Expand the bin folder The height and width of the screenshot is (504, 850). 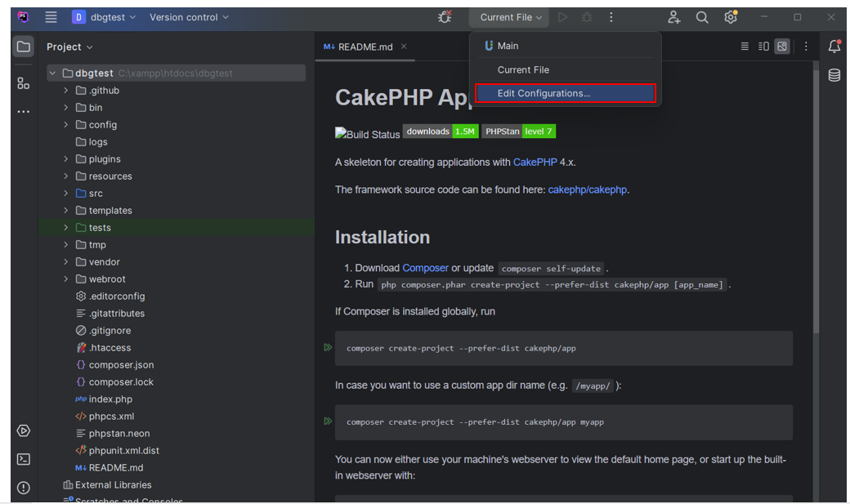tap(65, 108)
